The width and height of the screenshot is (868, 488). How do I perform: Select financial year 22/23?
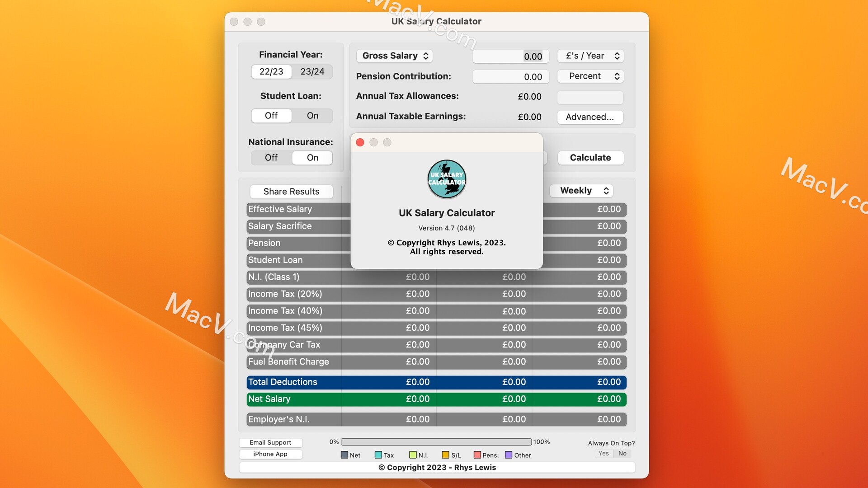271,72
